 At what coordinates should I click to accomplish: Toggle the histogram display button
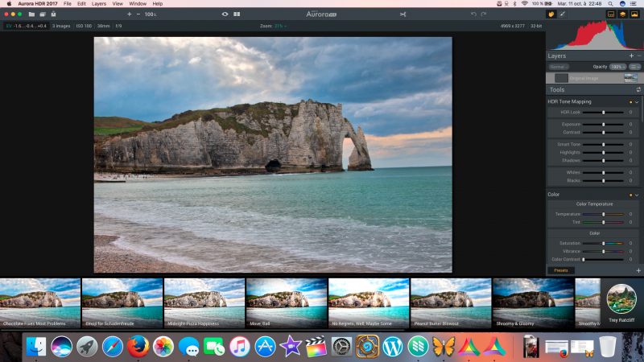(x=634, y=14)
